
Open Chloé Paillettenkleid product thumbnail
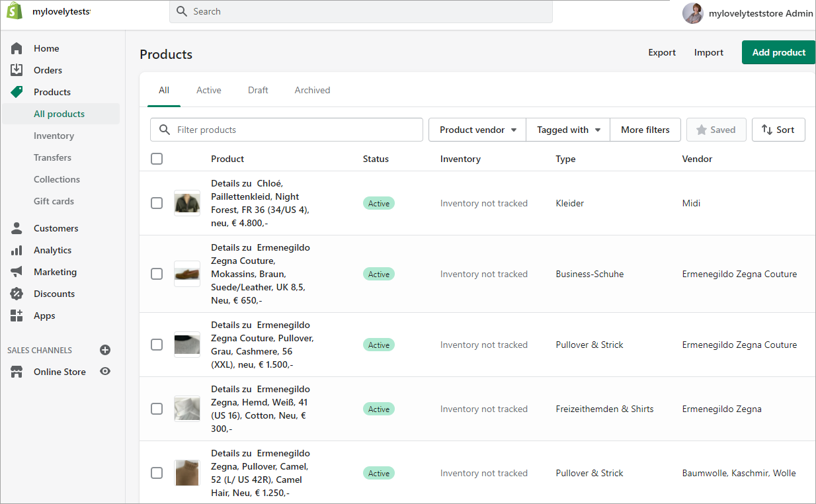point(187,203)
